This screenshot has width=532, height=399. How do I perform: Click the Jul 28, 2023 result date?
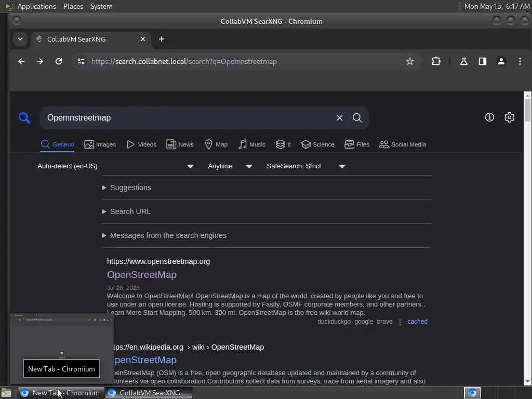pyautogui.click(x=123, y=288)
